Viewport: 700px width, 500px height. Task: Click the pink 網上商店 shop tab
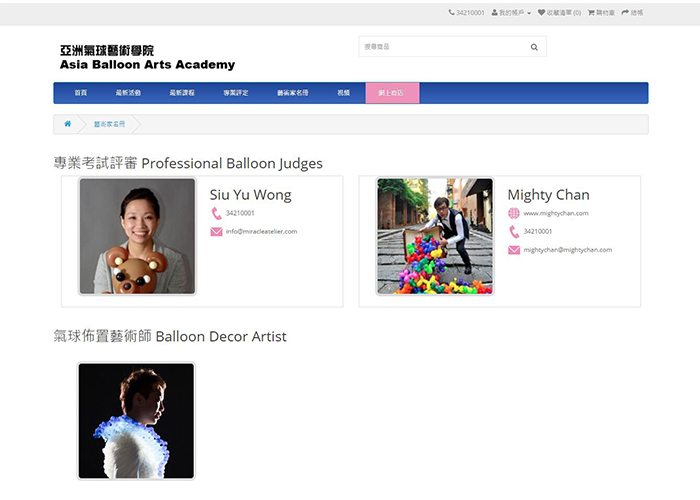tap(392, 93)
